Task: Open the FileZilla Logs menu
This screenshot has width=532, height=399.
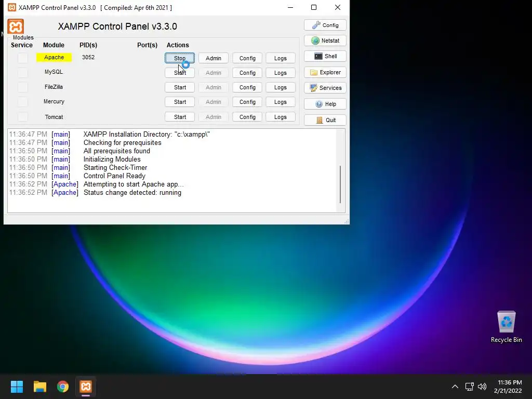Action: click(280, 87)
